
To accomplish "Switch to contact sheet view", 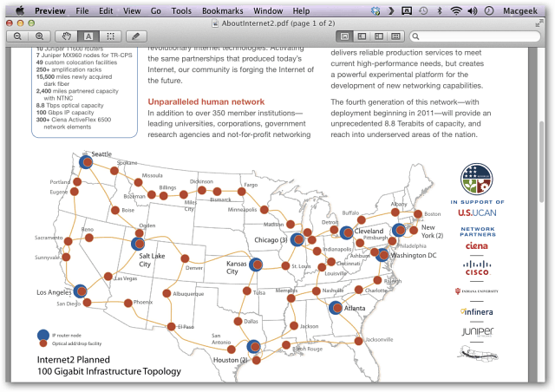I will (395, 36).
